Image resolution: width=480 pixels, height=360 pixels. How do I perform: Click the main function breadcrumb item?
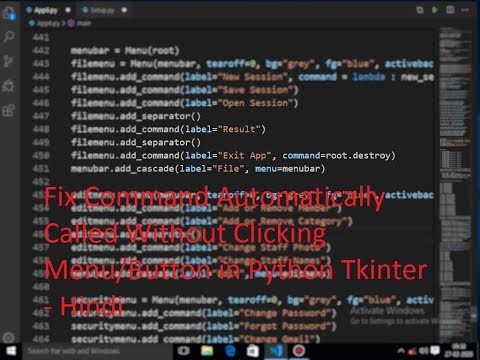coord(80,23)
